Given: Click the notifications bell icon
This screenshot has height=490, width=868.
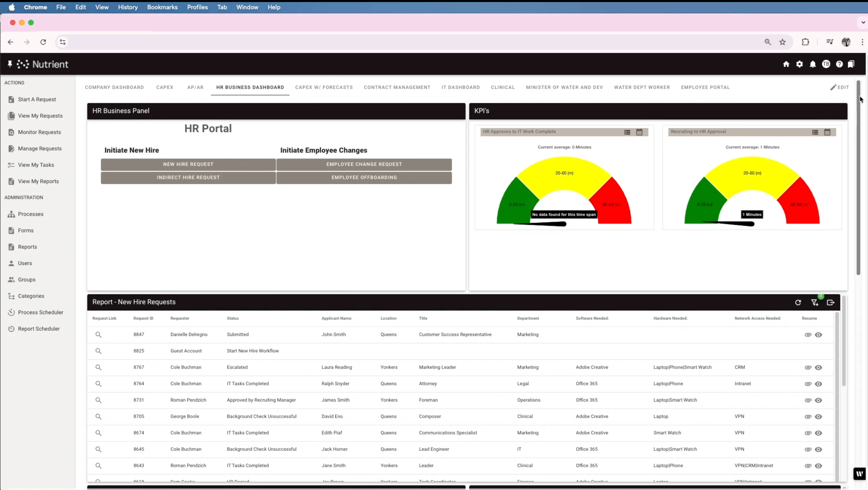Looking at the screenshot, I should pyautogui.click(x=813, y=64).
